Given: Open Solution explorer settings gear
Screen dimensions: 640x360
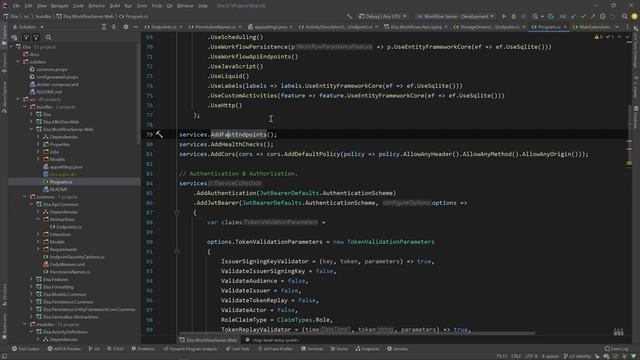Looking at the screenshot, I should tap(126, 27).
